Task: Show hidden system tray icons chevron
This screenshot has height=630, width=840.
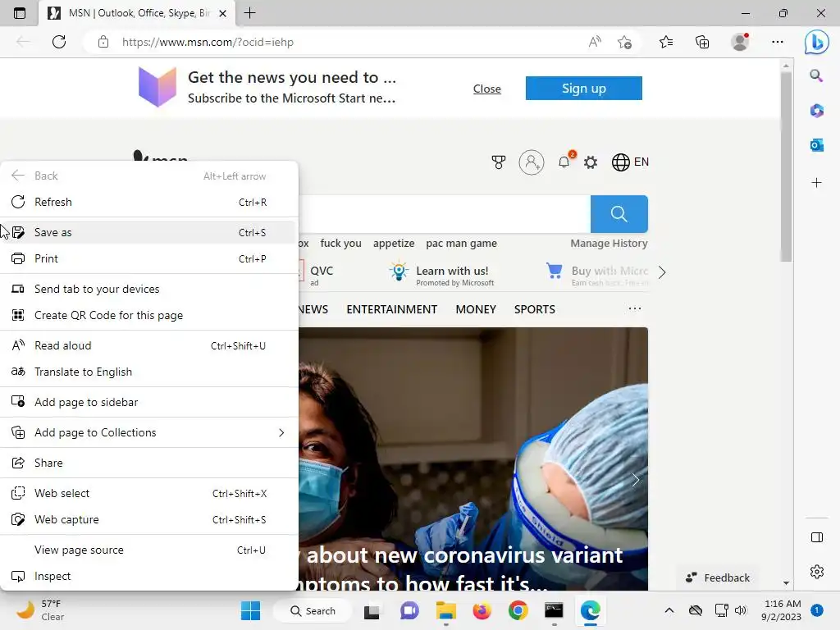Action: pyautogui.click(x=669, y=610)
